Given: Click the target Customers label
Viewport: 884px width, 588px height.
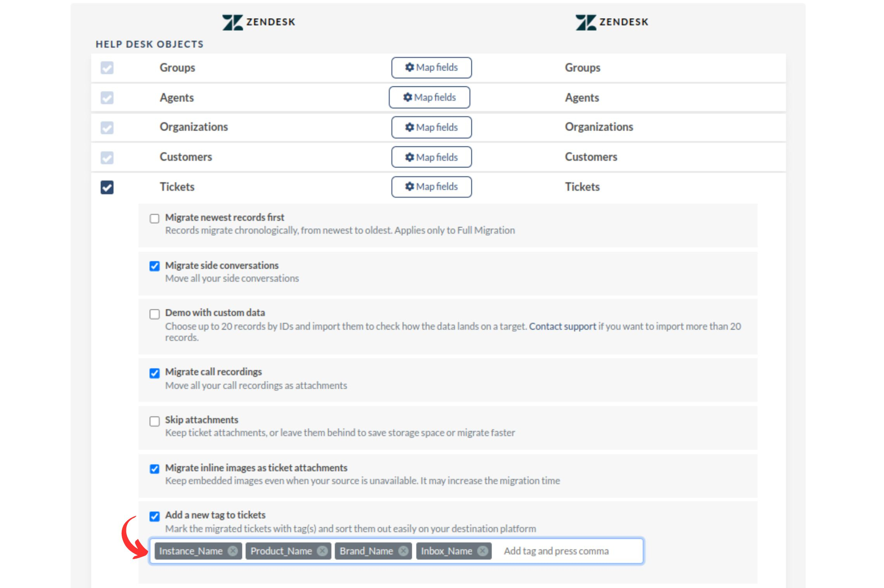Looking at the screenshot, I should pos(591,157).
